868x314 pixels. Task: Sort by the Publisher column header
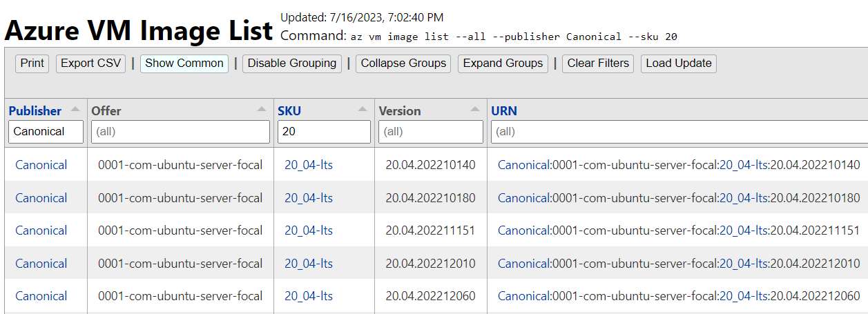coord(35,110)
